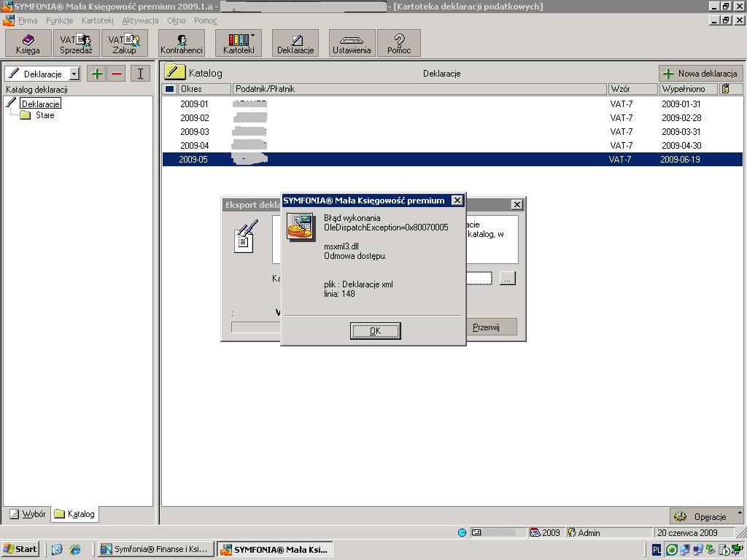Switch to the Wybór tab
This screenshot has height=560, width=747.
[x=28, y=514]
